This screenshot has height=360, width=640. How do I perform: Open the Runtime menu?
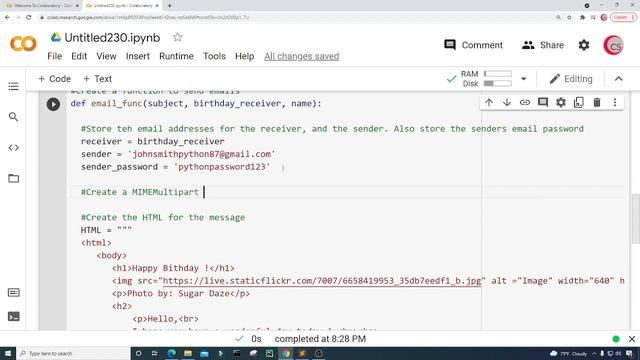tap(176, 56)
